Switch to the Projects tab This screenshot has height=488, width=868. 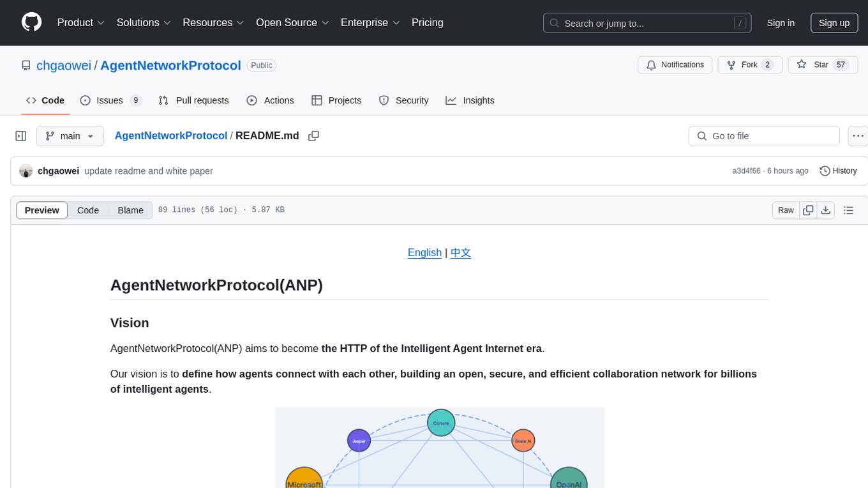(x=336, y=100)
